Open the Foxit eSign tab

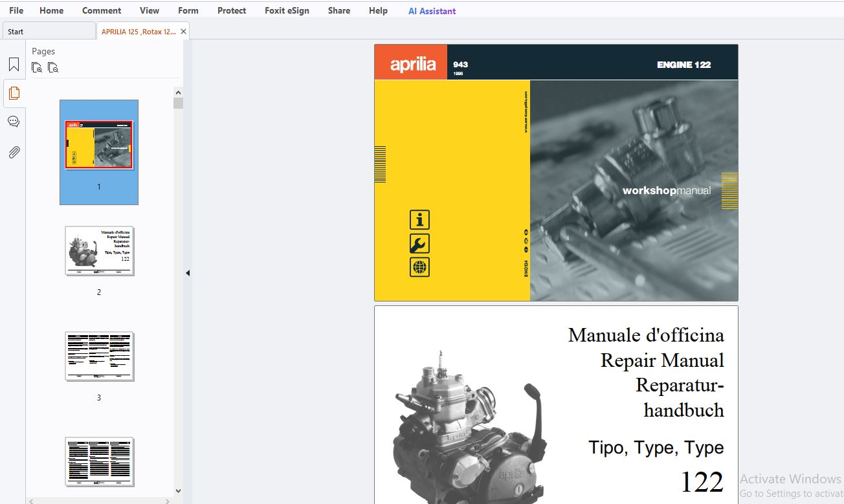click(287, 10)
